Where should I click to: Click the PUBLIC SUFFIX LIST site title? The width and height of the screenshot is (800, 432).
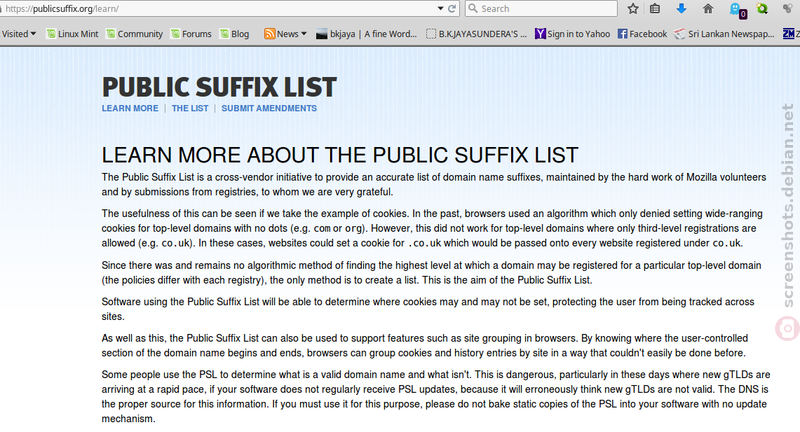point(219,87)
